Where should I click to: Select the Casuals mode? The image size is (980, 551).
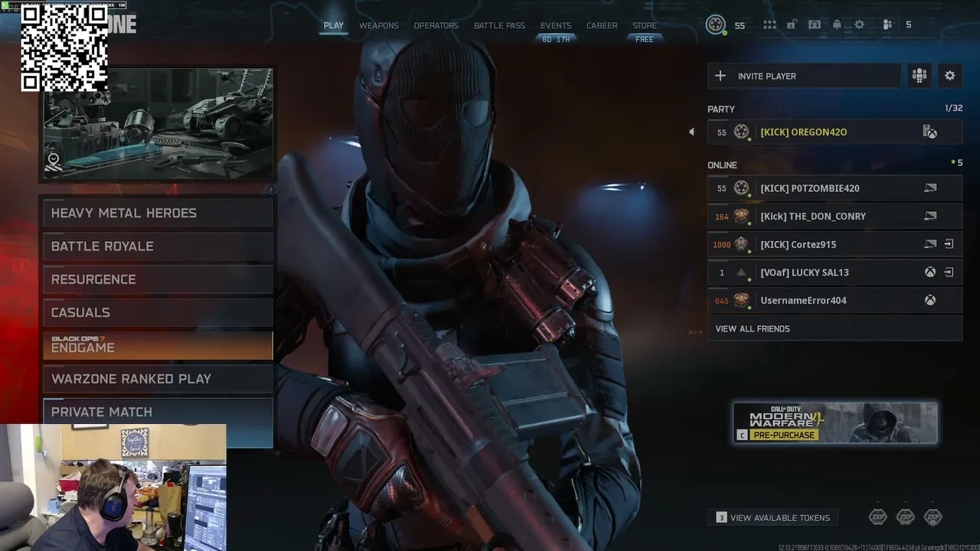tap(158, 312)
